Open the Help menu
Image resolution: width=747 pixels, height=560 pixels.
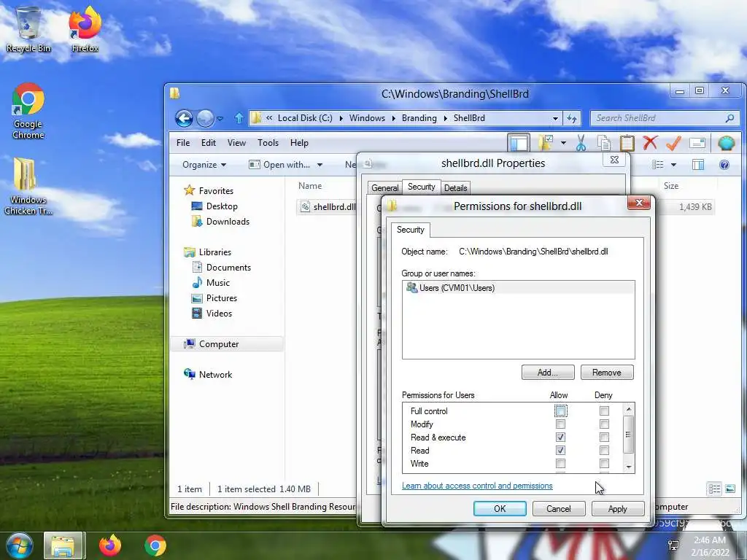(x=299, y=143)
